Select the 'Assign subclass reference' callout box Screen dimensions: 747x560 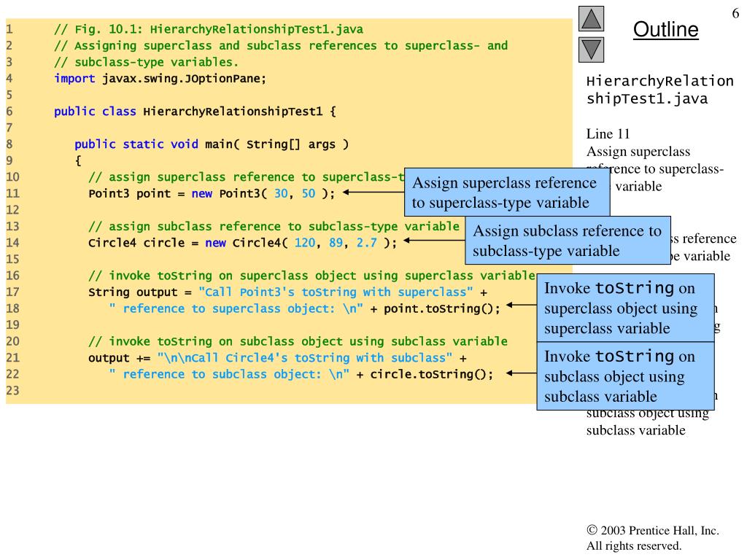click(x=568, y=241)
